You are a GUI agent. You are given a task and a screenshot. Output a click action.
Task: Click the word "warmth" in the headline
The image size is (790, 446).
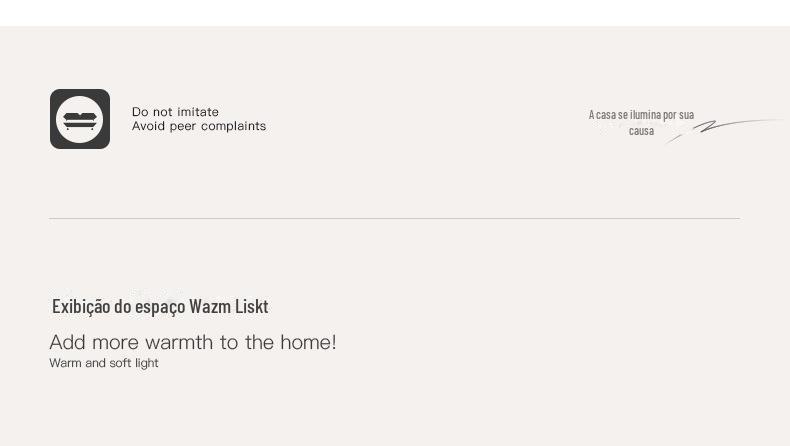tap(177, 343)
